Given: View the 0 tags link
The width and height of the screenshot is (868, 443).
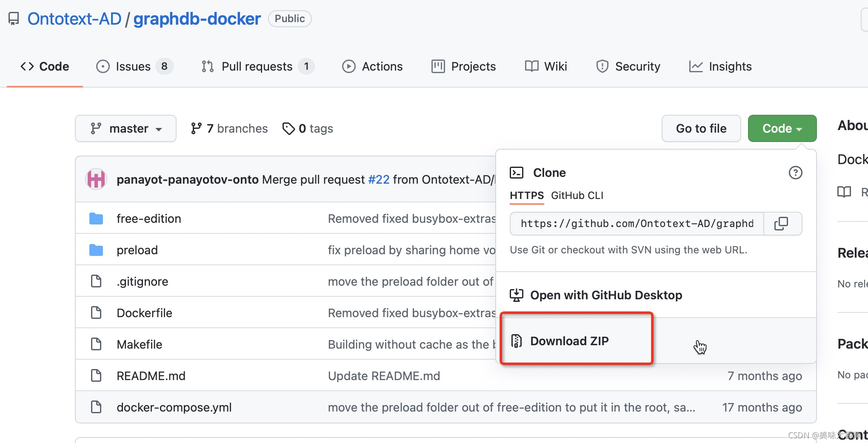Looking at the screenshot, I should (x=308, y=128).
